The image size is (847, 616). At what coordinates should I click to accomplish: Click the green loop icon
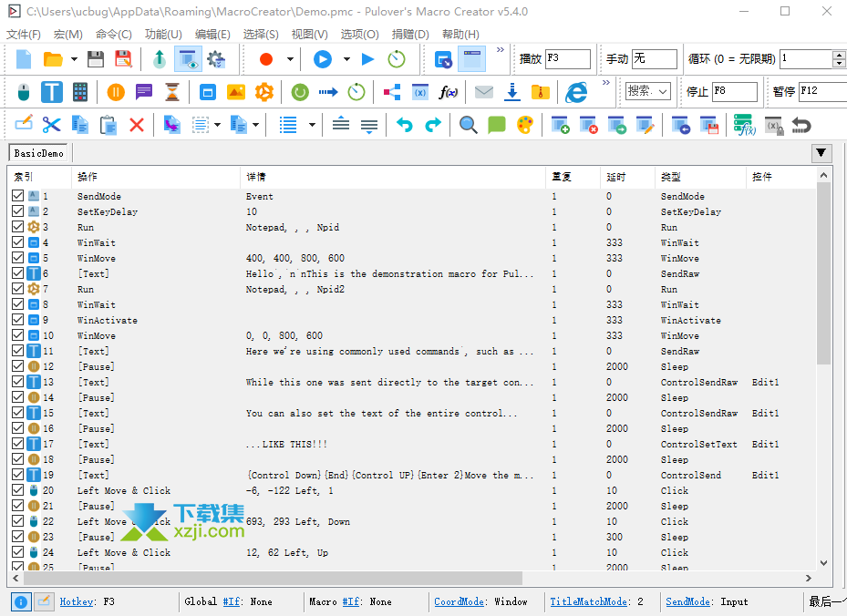pyautogui.click(x=300, y=92)
